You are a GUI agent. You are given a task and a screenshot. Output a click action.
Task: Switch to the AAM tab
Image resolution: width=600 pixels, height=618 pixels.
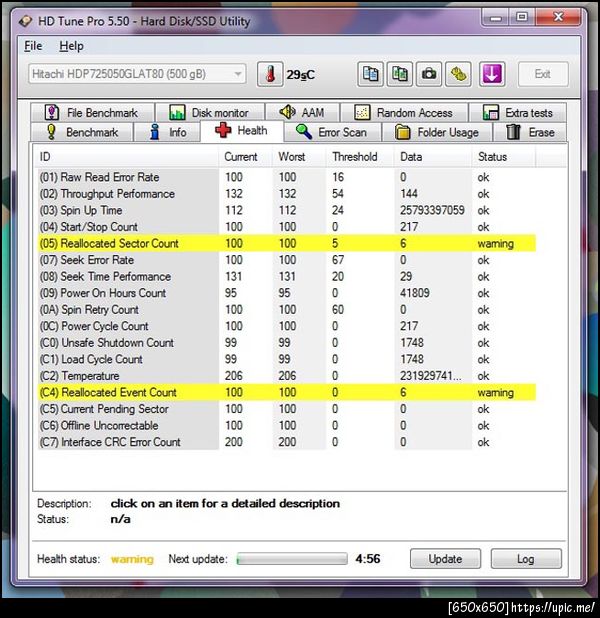(x=302, y=113)
